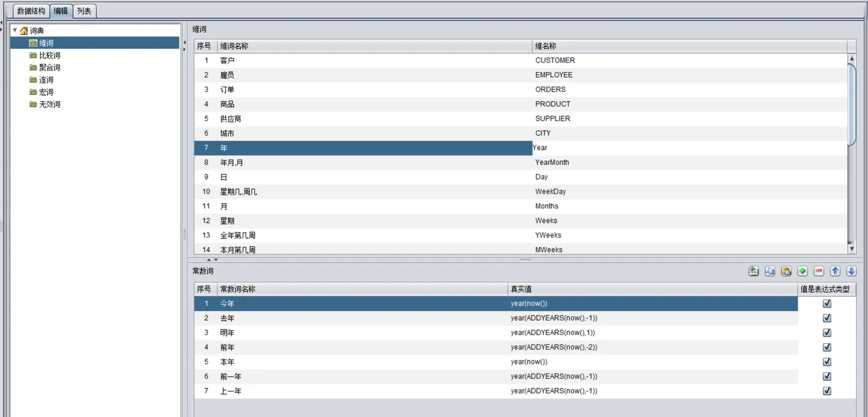Toggle expression type checkbox for 明年

coord(826,333)
